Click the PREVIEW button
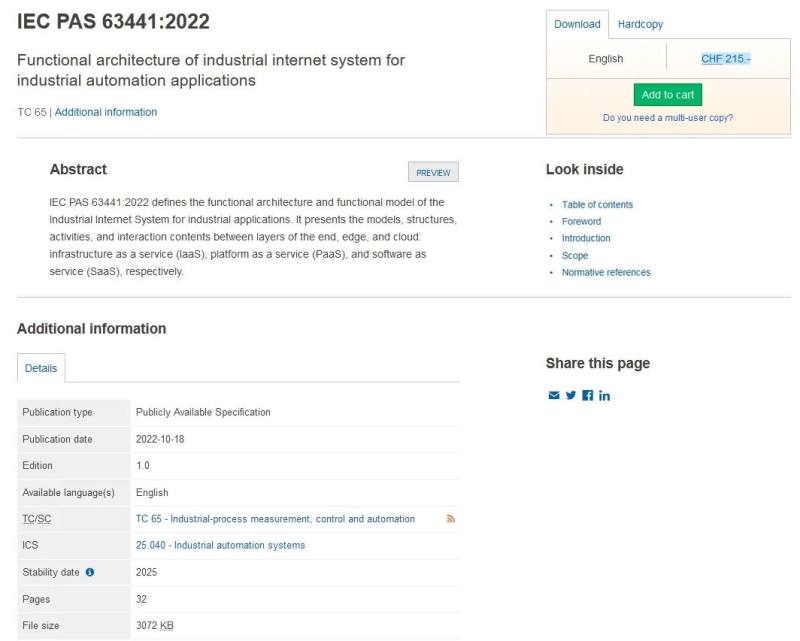Screen dimensions: 800x641 click(433, 172)
